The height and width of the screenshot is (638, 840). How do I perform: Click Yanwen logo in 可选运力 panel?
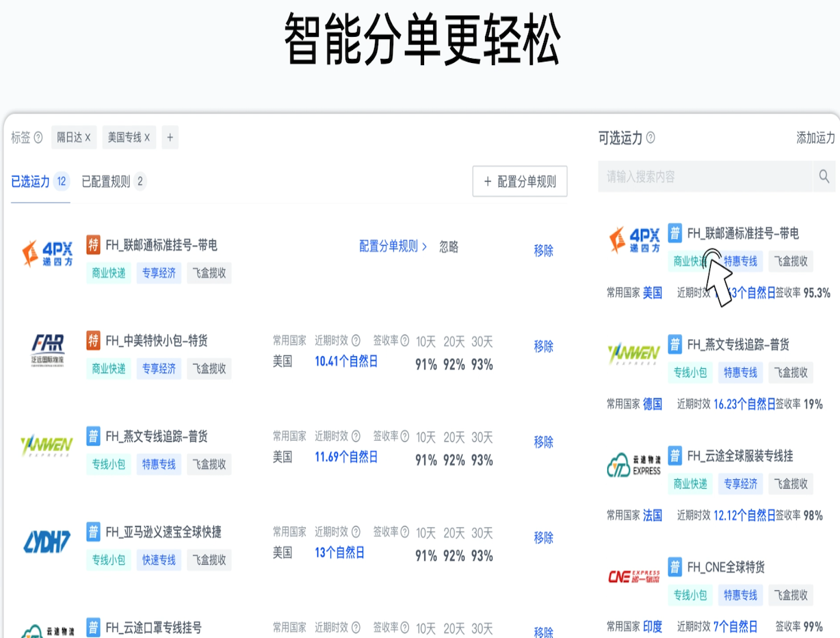tap(634, 354)
